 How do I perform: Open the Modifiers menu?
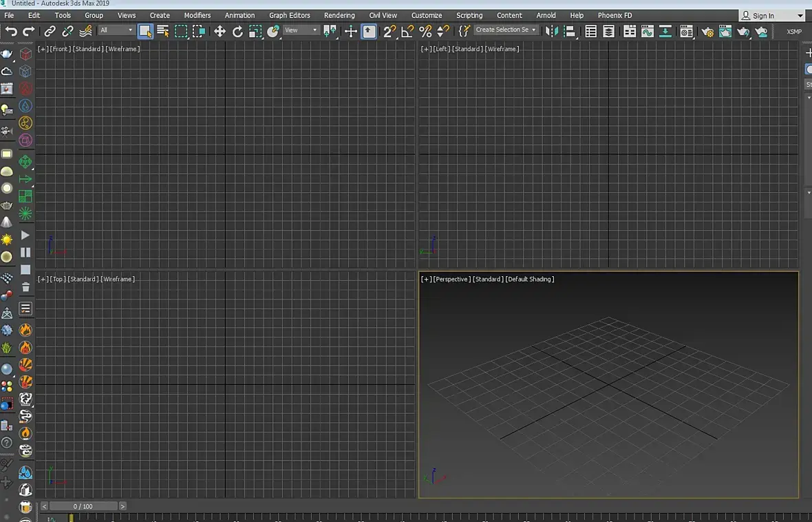pyautogui.click(x=197, y=15)
